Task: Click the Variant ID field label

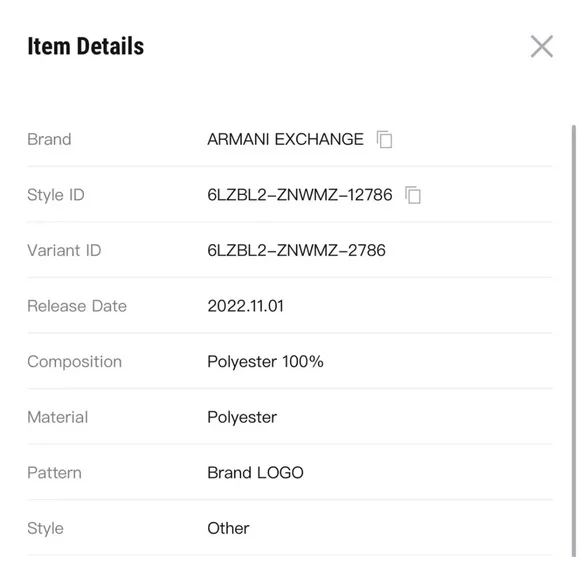Action: 64,250
